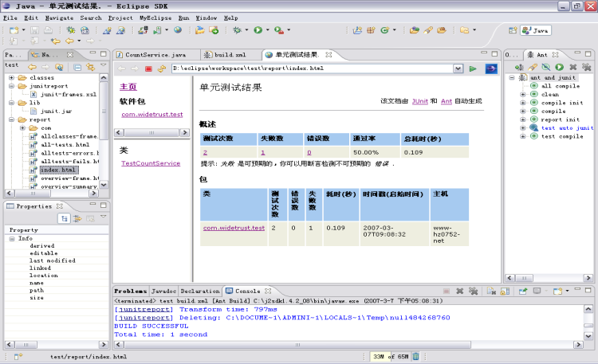Click External Tools run icon
The image size is (598, 364).
(279, 29)
